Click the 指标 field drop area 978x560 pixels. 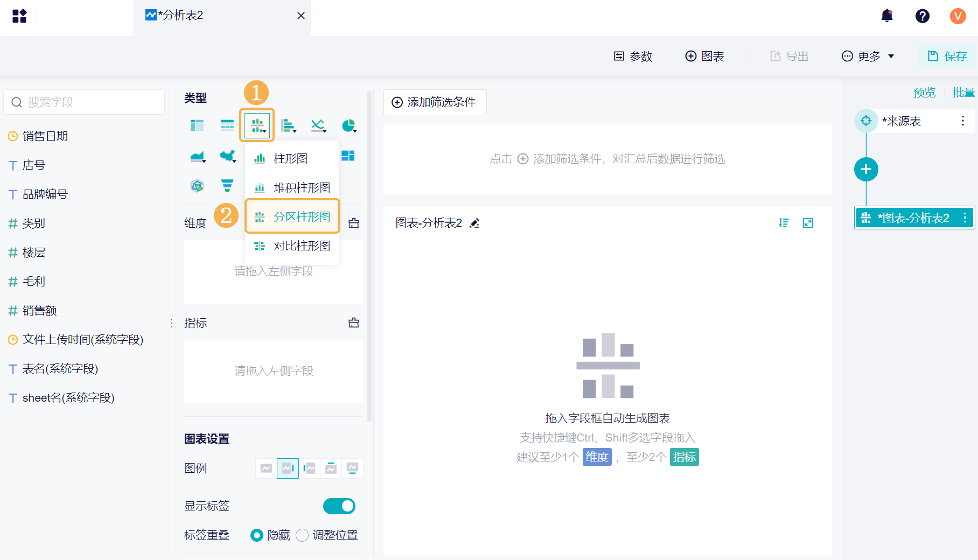(274, 371)
